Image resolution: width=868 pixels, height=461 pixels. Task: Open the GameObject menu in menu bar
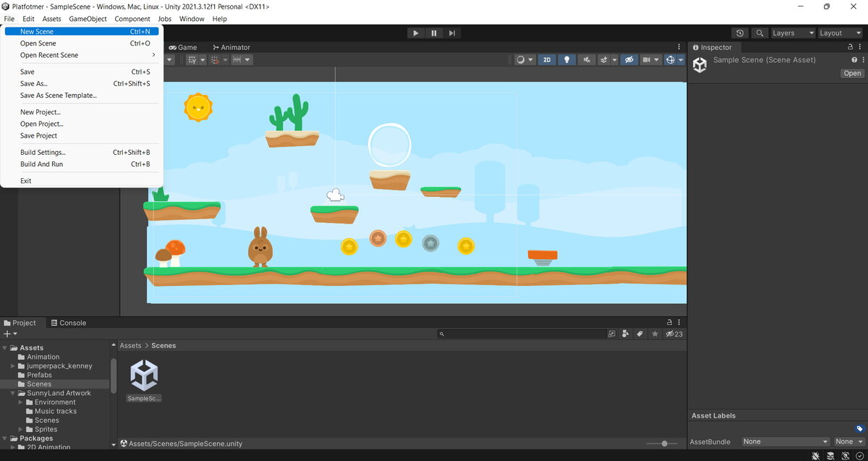coord(88,19)
